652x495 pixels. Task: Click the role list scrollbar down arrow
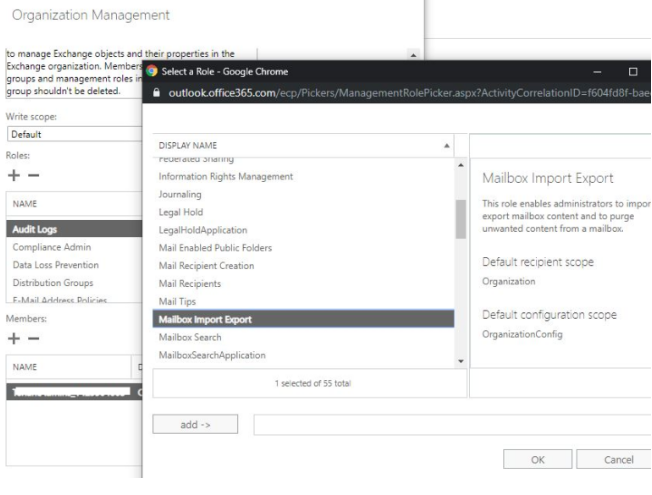coord(461,361)
